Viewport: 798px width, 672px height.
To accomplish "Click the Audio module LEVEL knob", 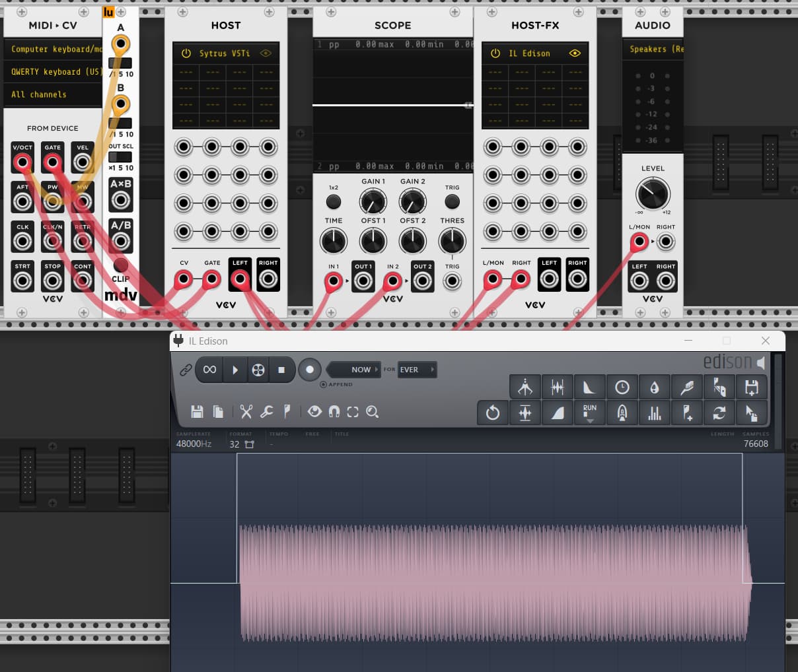I will [653, 194].
